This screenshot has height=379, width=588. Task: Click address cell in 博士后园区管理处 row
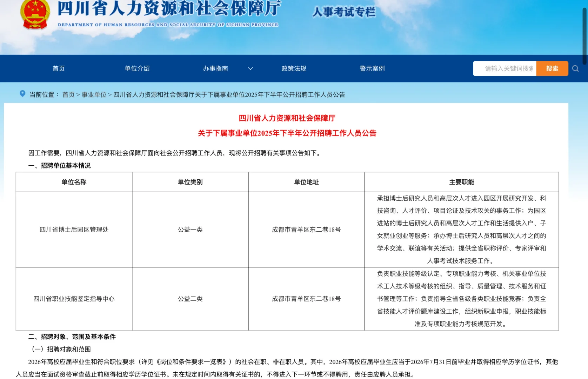click(x=306, y=230)
